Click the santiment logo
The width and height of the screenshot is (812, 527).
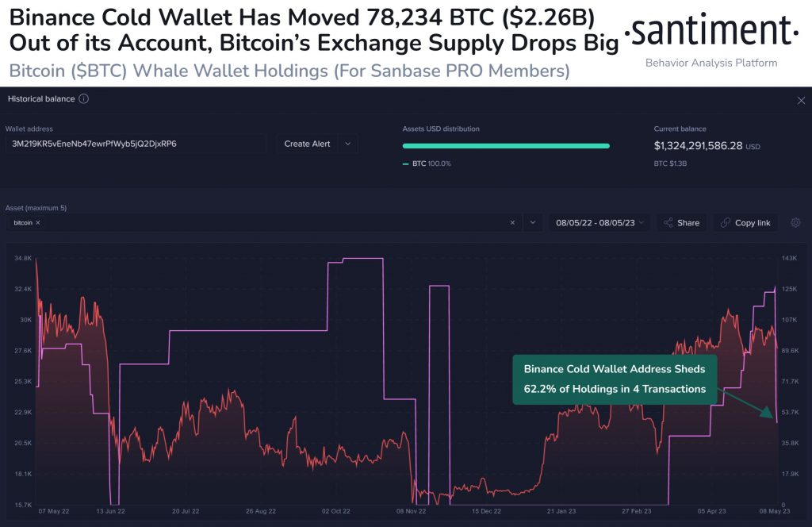click(x=714, y=31)
